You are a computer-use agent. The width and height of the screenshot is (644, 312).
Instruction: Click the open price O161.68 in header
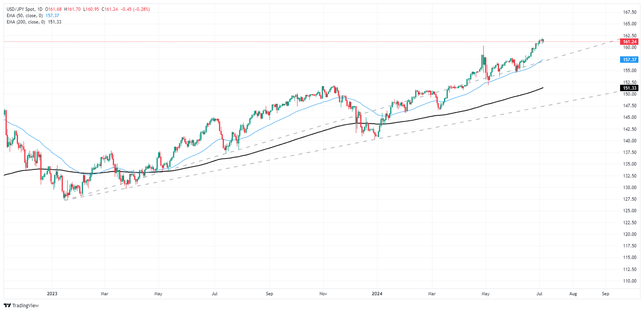pos(55,9)
